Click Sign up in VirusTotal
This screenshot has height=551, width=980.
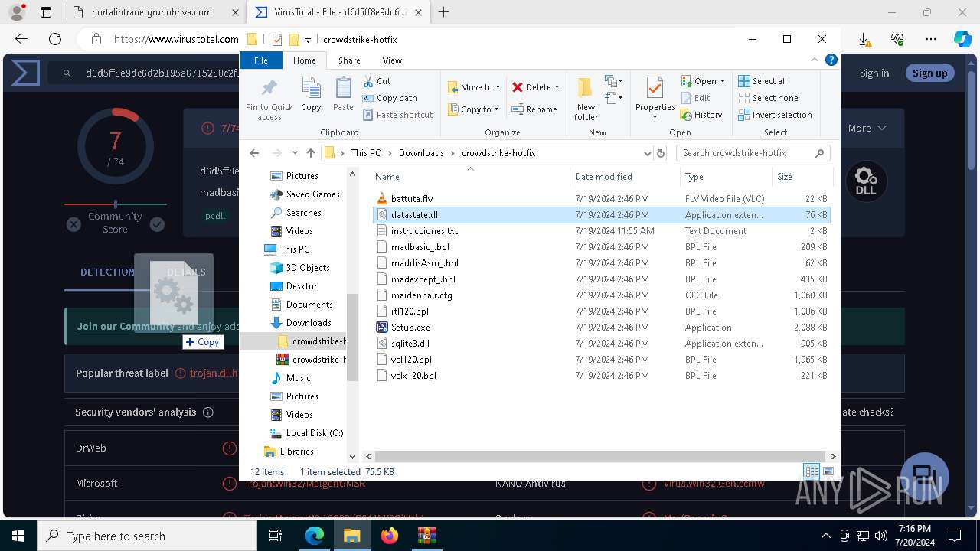click(929, 73)
